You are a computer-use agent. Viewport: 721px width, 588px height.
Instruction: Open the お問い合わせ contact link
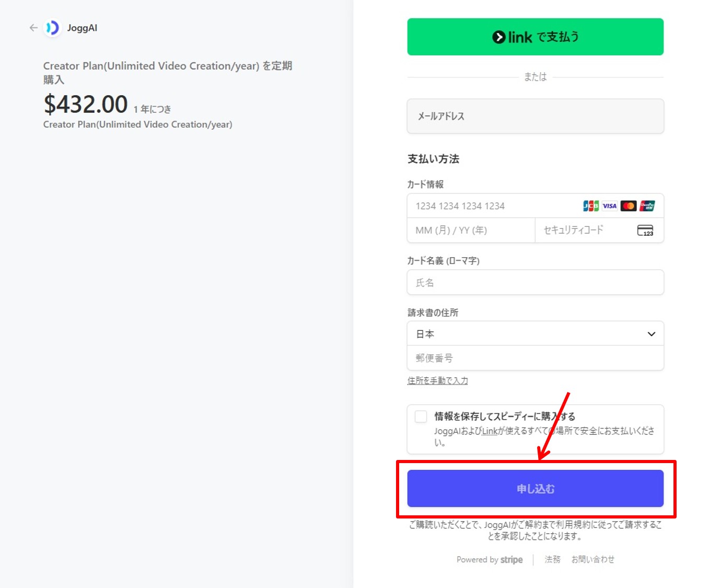point(592,559)
